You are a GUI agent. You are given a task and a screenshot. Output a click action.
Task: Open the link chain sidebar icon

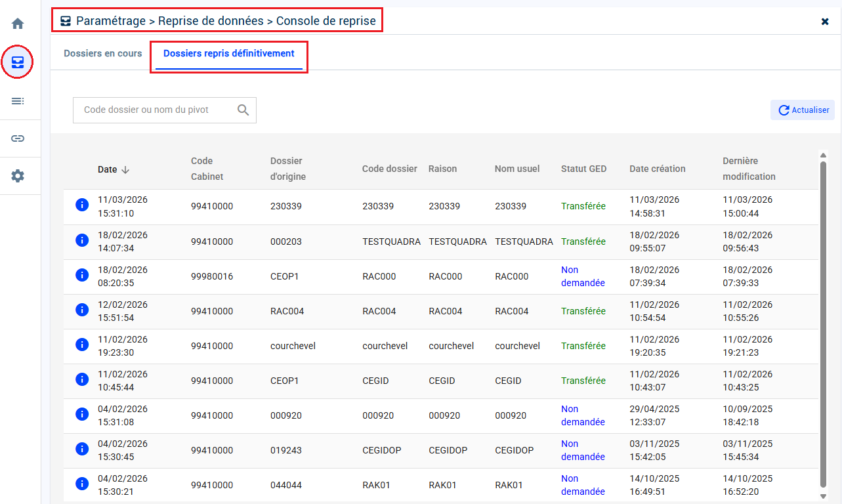coord(18,138)
